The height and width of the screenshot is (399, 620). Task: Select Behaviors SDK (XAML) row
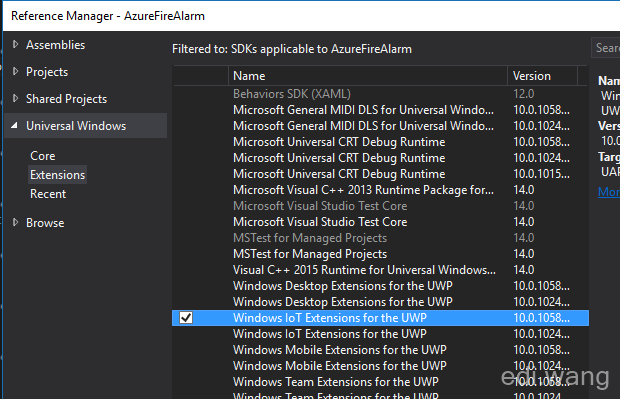pos(380,94)
